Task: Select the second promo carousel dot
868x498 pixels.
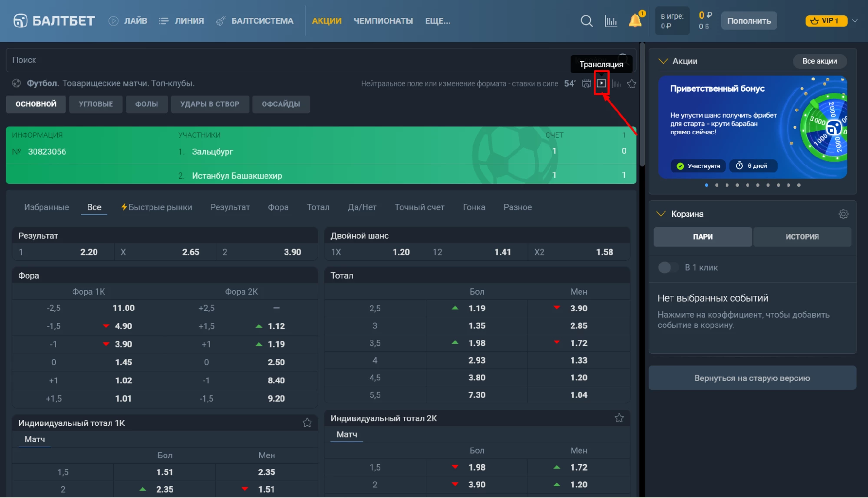Action: pos(716,185)
